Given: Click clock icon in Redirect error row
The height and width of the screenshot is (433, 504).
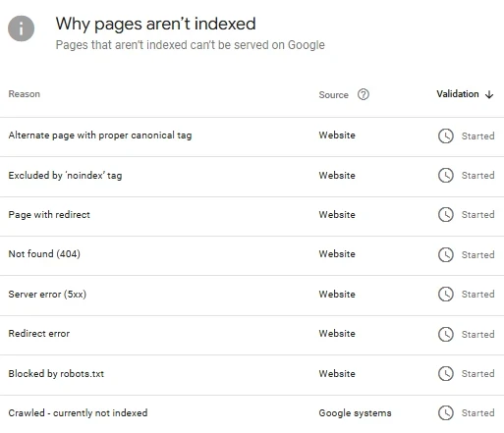Looking at the screenshot, I should pyautogui.click(x=446, y=334).
